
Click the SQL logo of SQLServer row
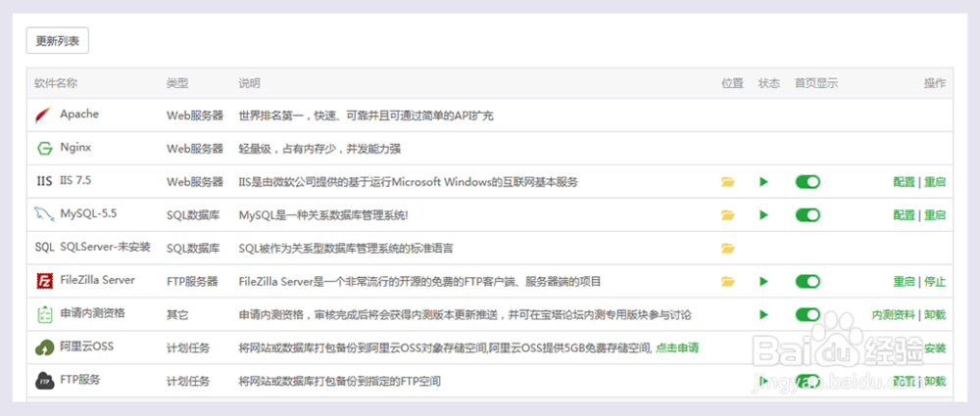coord(45,248)
